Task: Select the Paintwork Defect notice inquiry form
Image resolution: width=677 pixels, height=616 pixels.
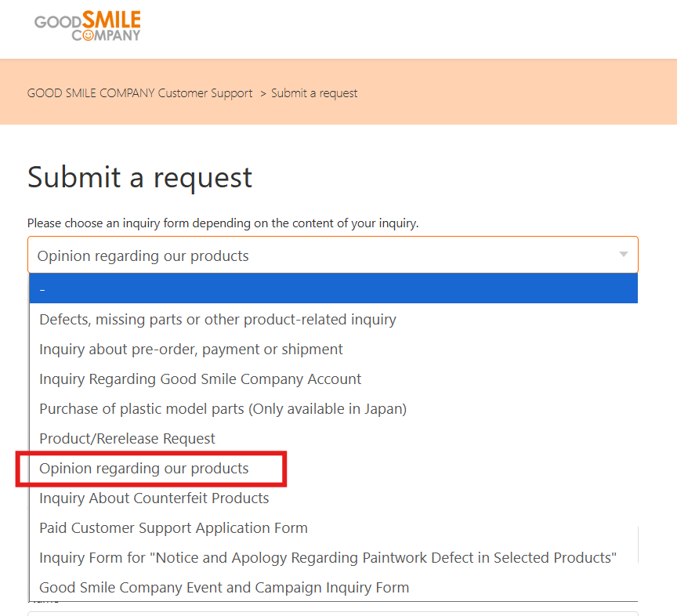Action: [x=328, y=558]
